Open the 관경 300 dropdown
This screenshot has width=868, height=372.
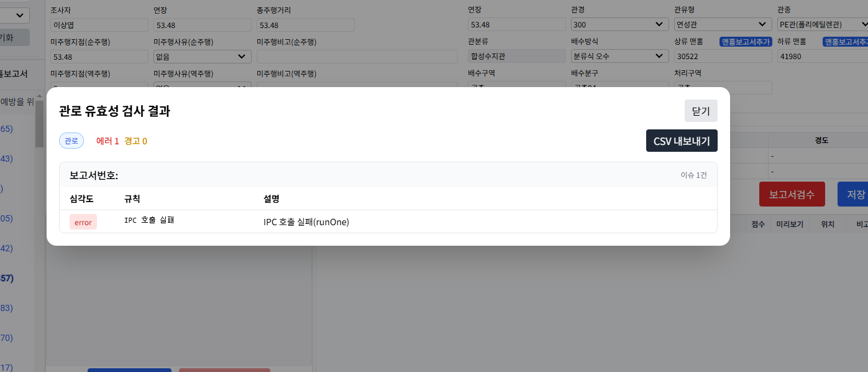619,24
